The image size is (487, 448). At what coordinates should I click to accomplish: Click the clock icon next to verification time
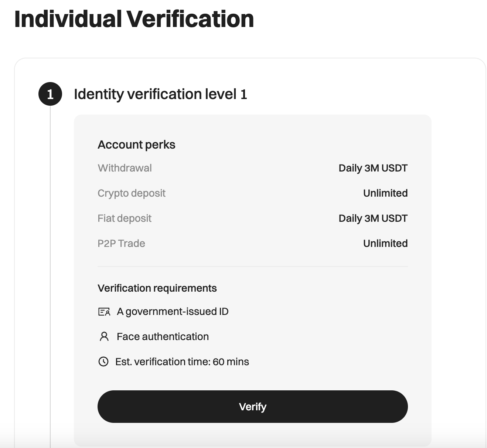(x=103, y=362)
